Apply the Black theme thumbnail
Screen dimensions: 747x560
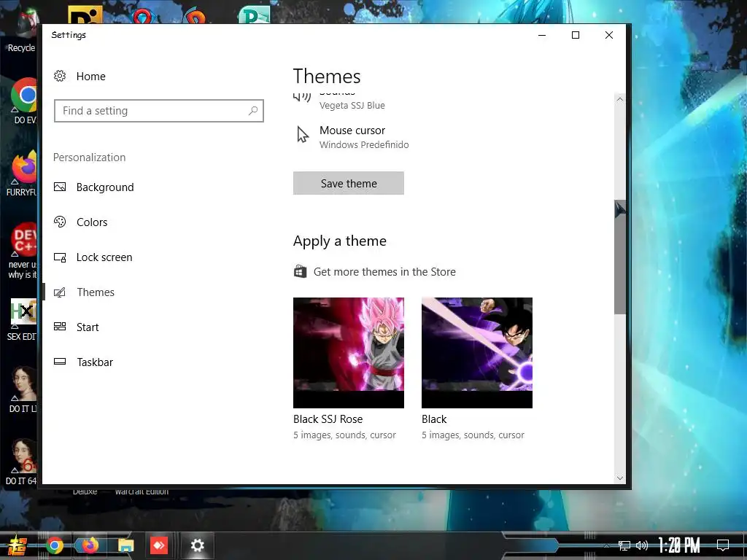click(477, 353)
